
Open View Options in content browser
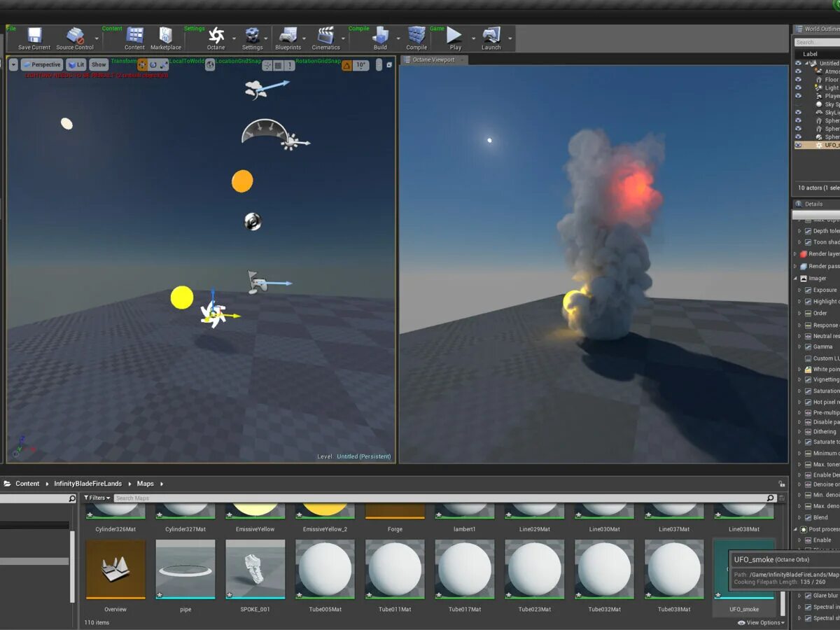click(x=760, y=622)
